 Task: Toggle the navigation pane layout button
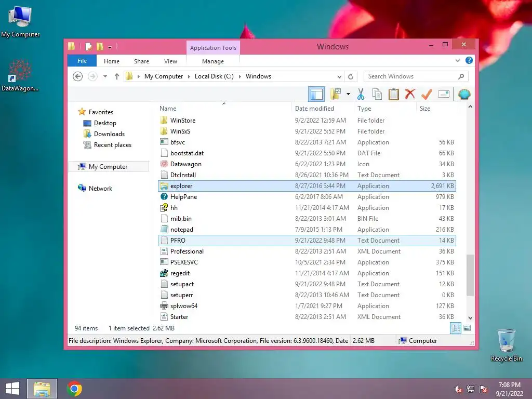pyautogui.click(x=316, y=94)
